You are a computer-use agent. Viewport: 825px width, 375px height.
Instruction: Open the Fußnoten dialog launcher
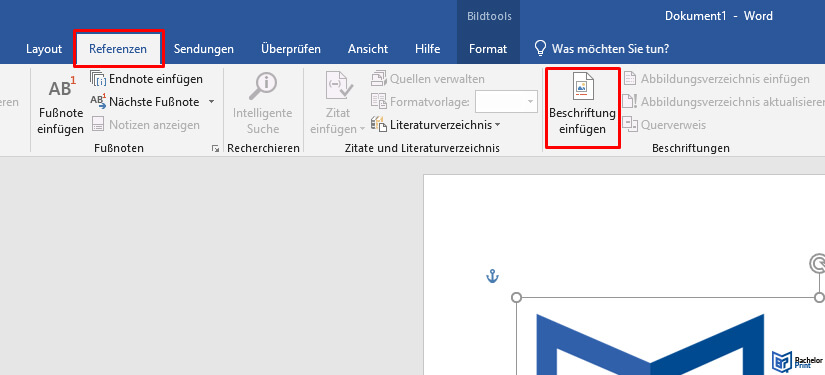click(x=215, y=149)
